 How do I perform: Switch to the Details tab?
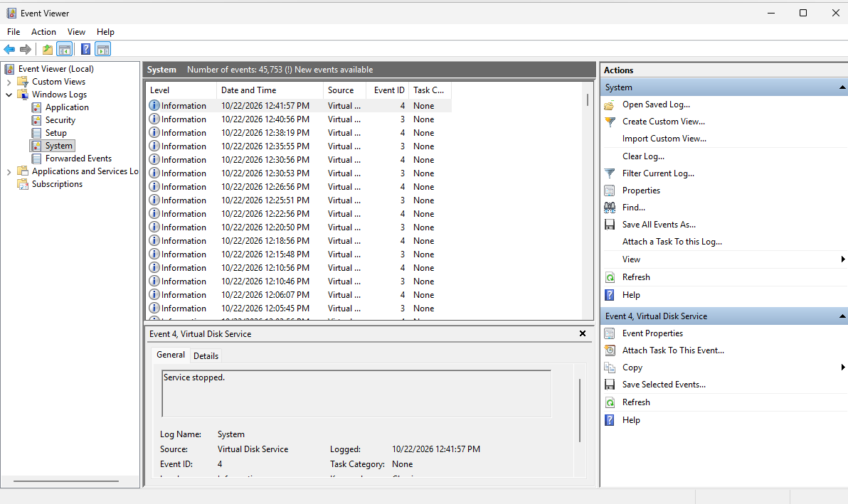(206, 356)
